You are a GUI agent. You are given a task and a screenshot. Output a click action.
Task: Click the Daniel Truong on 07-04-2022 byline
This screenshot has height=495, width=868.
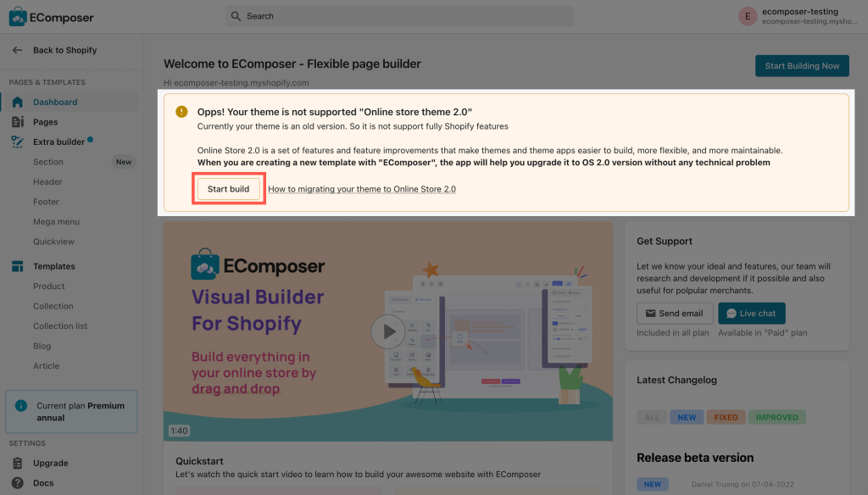(x=743, y=484)
